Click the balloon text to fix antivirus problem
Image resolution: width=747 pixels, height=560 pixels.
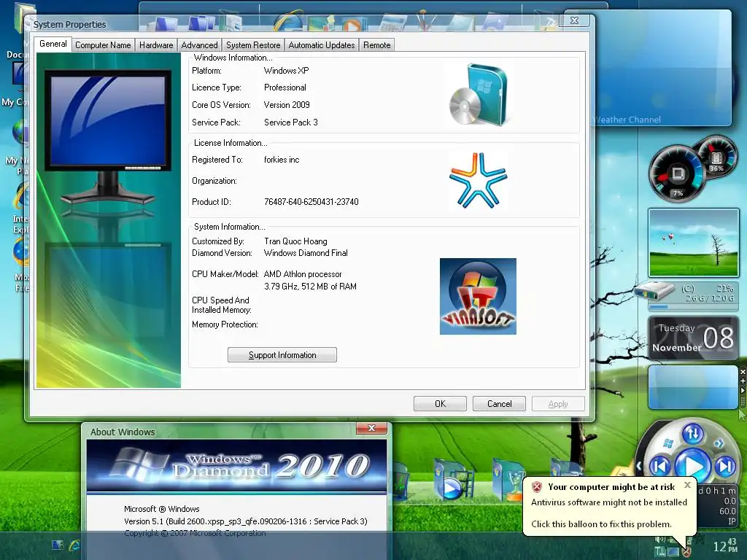601,524
